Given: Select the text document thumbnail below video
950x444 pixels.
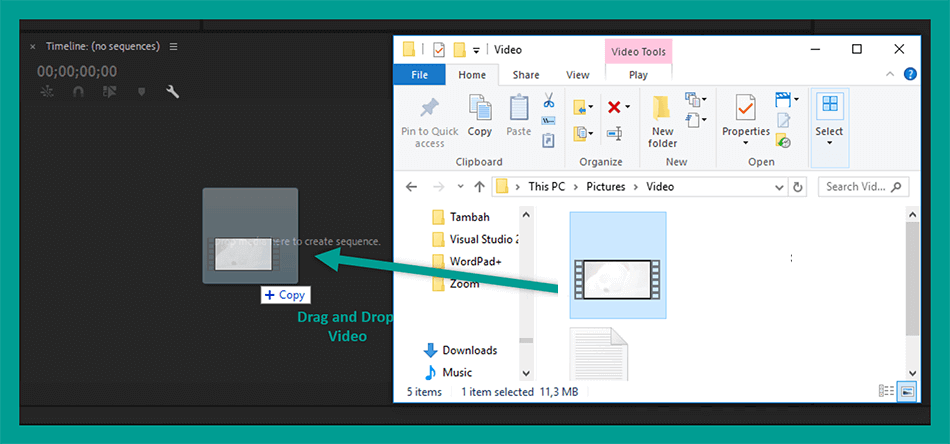Looking at the screenshot, I should (x=599, y=354).
